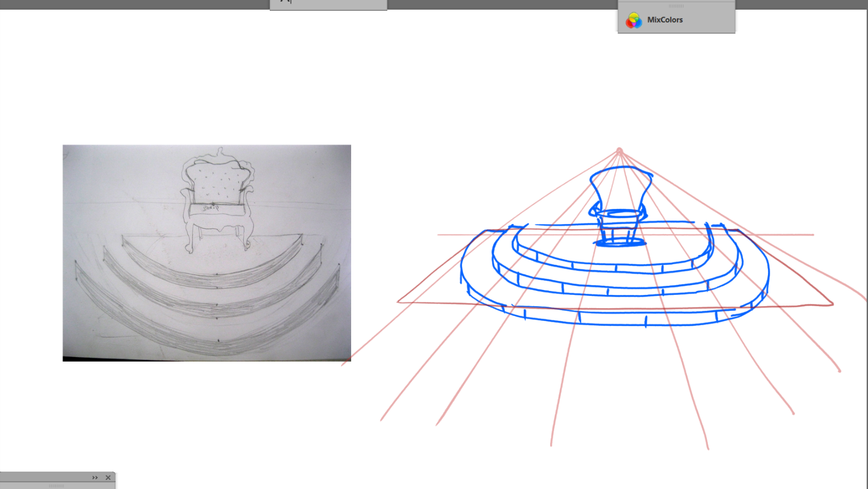Click the bottom-left panel header bar
The height and width of the screenshot is (489, 868).
coord(45,478)
